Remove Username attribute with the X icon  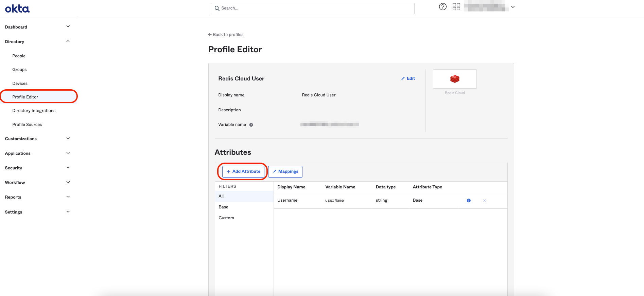point(485,201)
